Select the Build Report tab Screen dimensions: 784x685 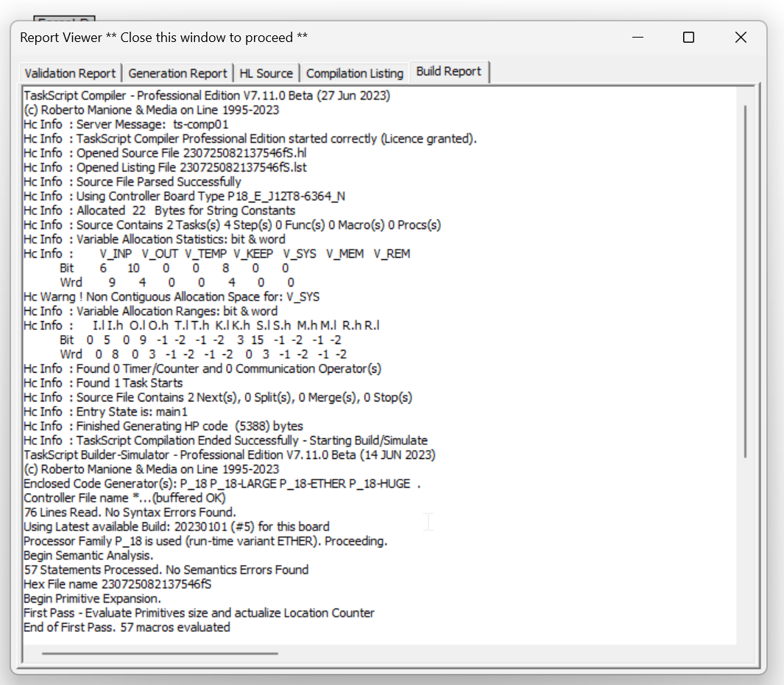click(448, 71)
